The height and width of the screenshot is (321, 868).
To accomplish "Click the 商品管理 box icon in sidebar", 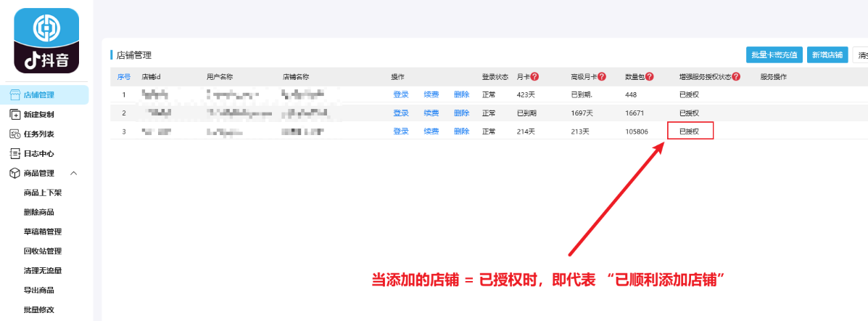I will coord(16,173).
